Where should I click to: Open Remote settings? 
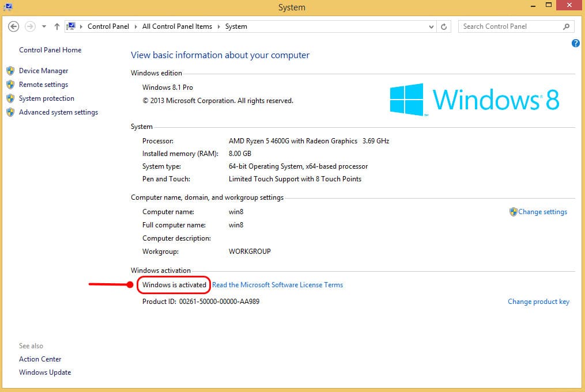pyautogui.click(x=44, y=85)
